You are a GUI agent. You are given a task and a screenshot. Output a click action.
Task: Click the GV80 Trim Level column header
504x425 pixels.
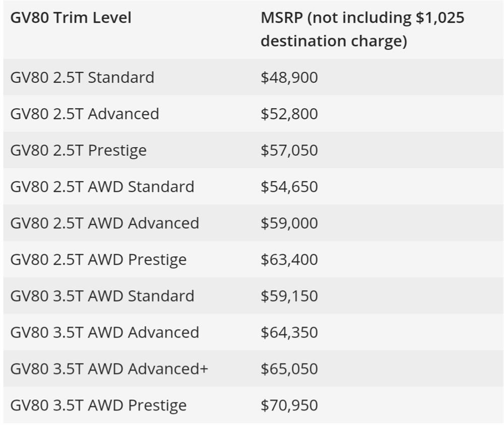71,18
